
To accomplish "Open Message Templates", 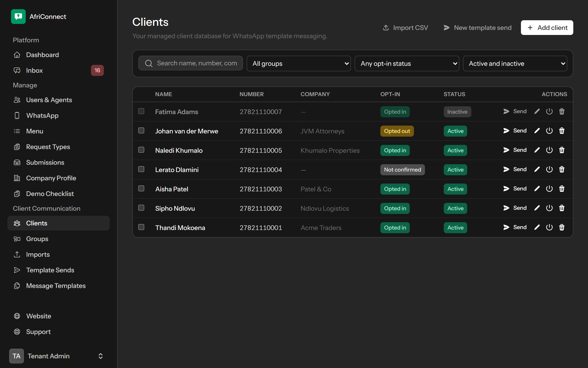I will [59, 286].
